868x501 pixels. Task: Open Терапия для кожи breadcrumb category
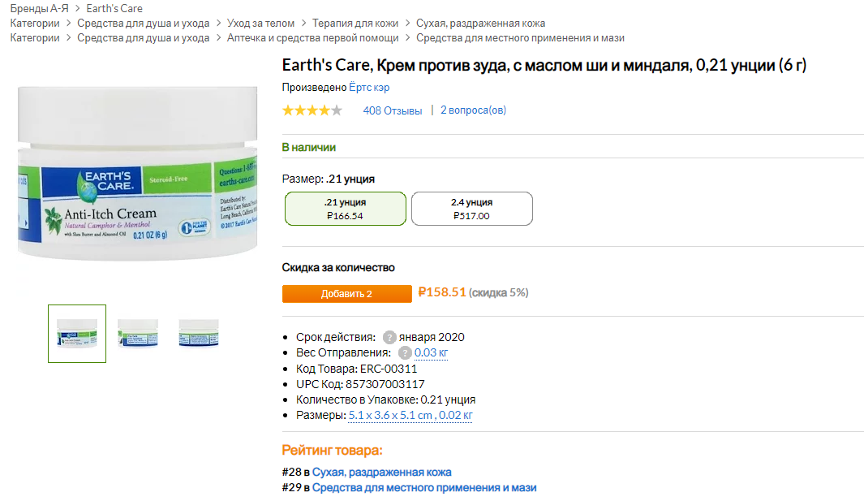355,24
